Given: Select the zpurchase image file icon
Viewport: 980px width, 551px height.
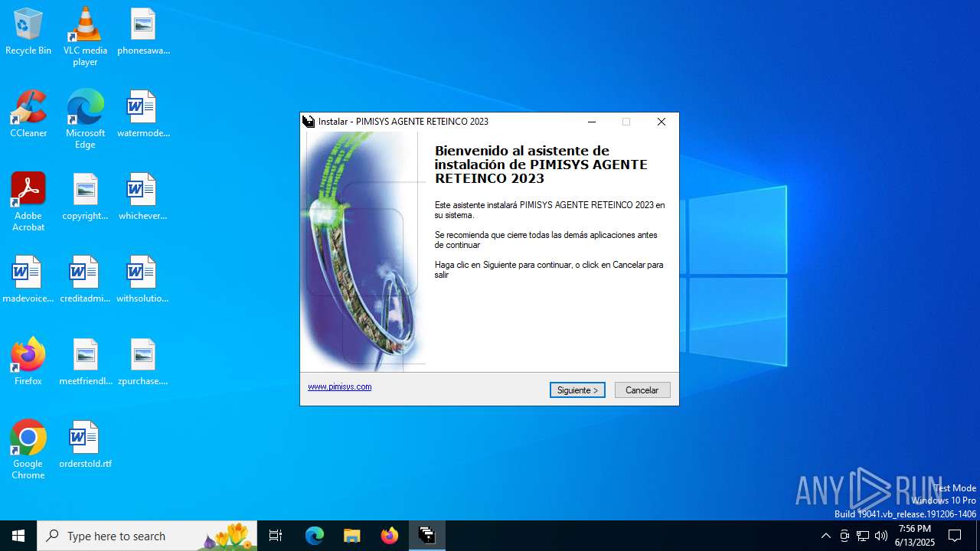Looking at the screenshot, I should coord(143,362).
